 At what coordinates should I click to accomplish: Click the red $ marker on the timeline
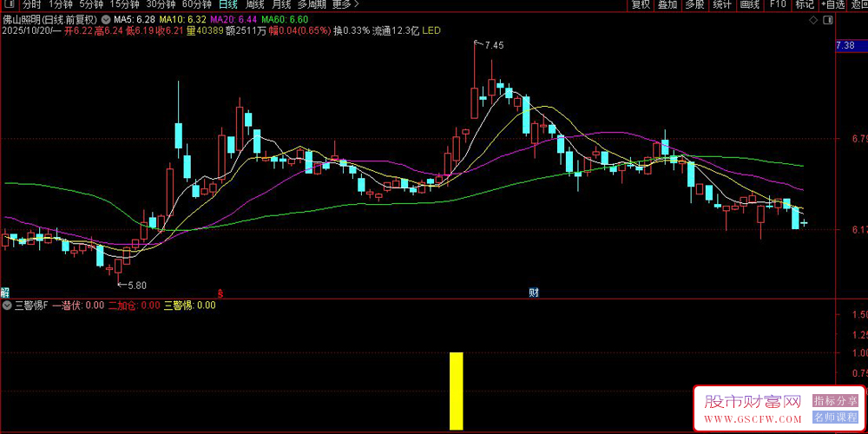[x=220, y=293]
